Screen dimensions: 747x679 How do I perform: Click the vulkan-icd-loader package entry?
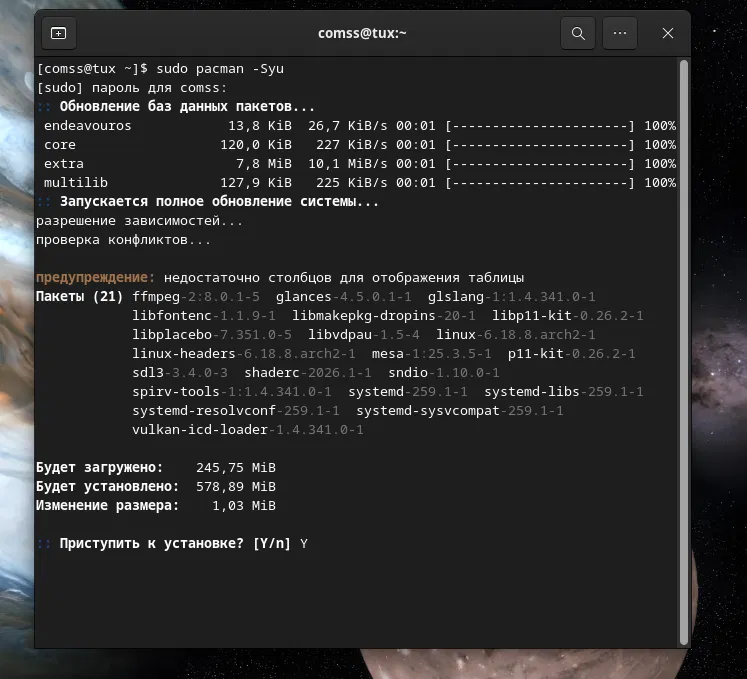(248, 429)
